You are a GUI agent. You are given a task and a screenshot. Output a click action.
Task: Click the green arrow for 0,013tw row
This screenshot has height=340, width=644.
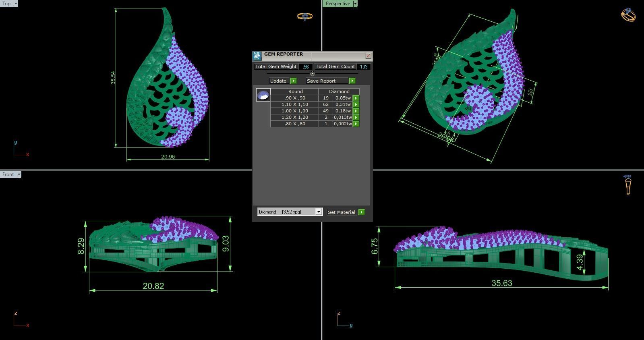coord(356,117)
